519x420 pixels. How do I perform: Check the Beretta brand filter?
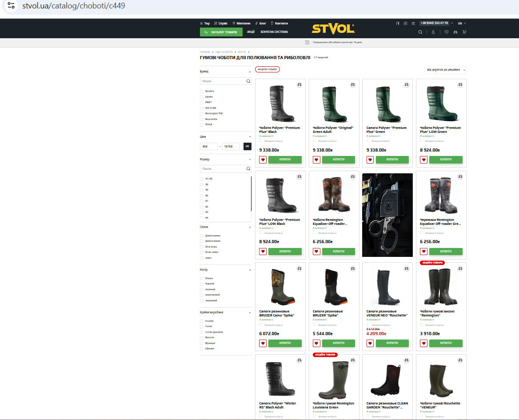pos(202,92)
